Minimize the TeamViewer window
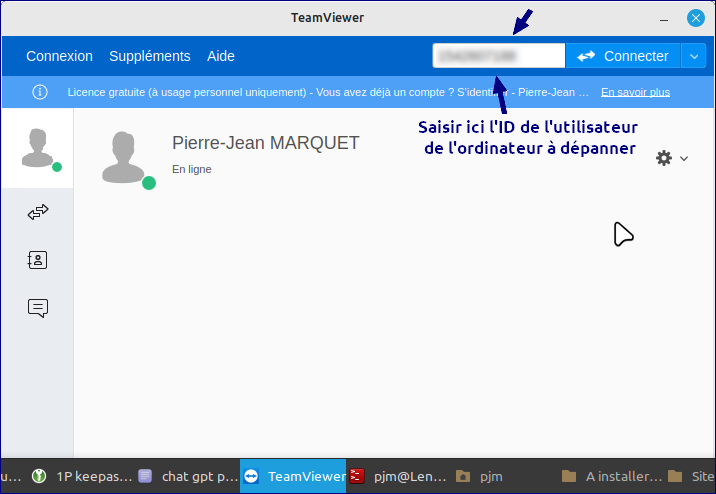This screenshot has width=716, height=494. pyautogui.click(x=664, y=20)
